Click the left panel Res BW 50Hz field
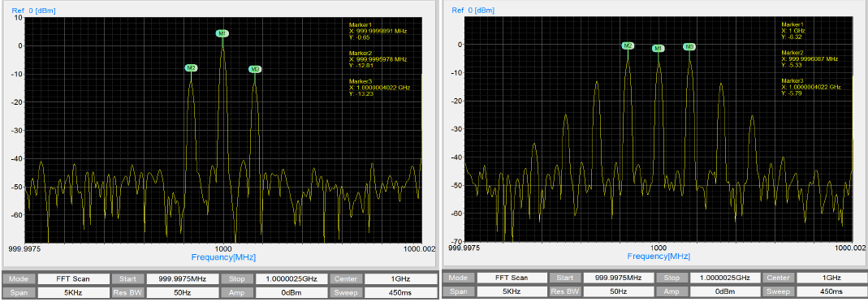 pyautogui.click(x=182, y=291)
